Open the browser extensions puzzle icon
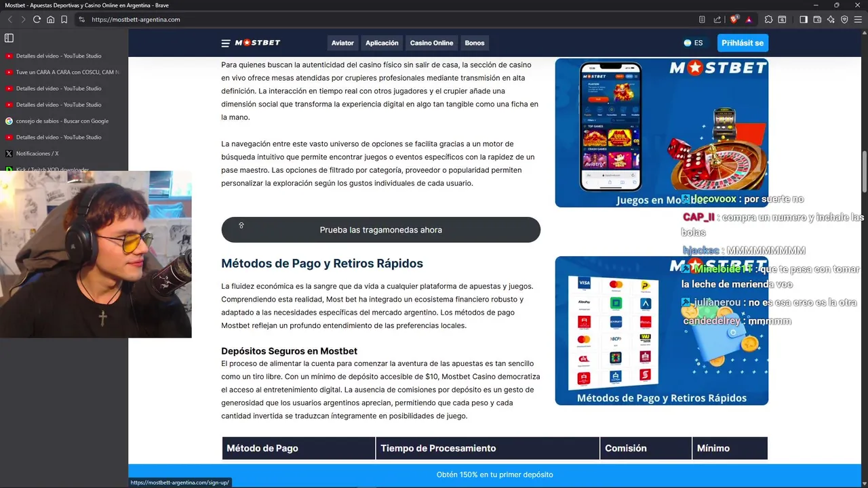Image resolution: width=868 pixels, height=488 pixels. tap(768, 20)
